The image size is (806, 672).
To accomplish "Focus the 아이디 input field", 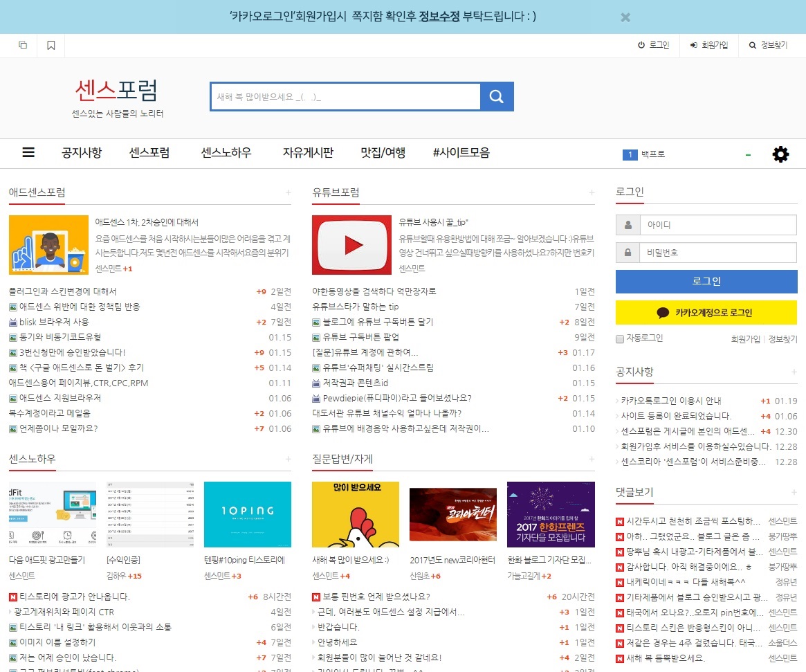I will point(717,225).
